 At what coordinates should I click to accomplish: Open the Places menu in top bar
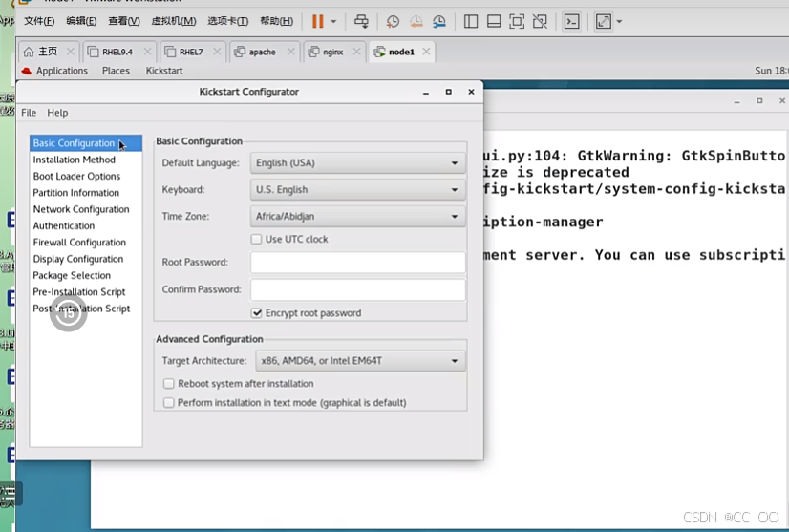tap(116, 71)
